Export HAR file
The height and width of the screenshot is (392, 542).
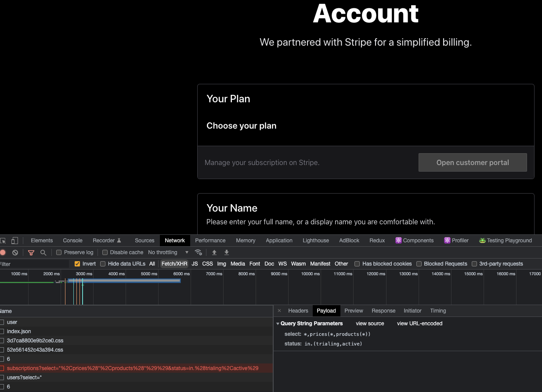226,252
